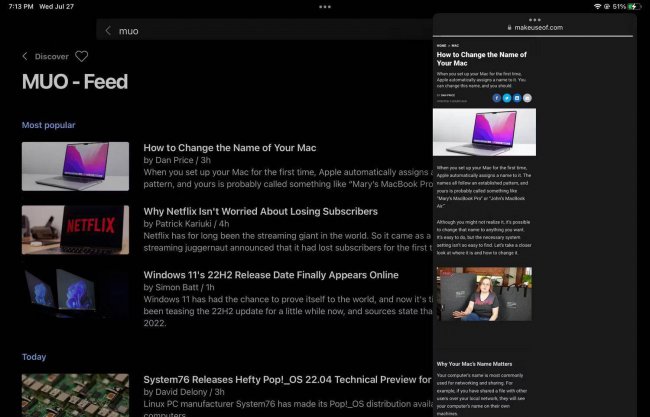Image resolution: width=650 pixels, height=417 pixels.
Task: Click 'by Dan Price / 3h' byline
Action: coord(177,160)
